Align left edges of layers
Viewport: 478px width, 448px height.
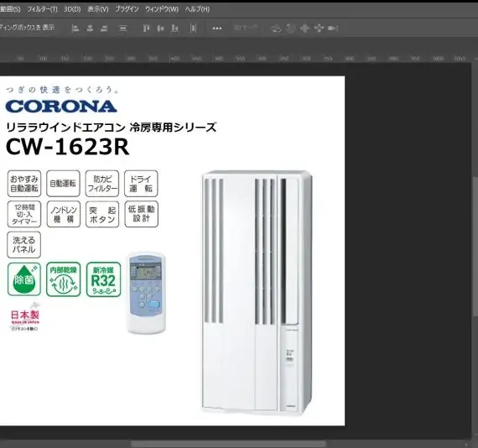(x=75, y=29)
